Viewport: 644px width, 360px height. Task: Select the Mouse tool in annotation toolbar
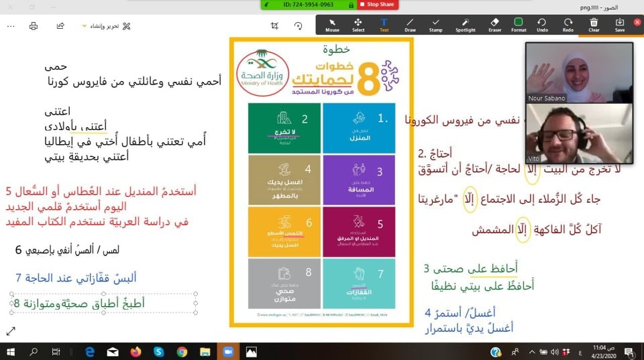pos(332,24)
